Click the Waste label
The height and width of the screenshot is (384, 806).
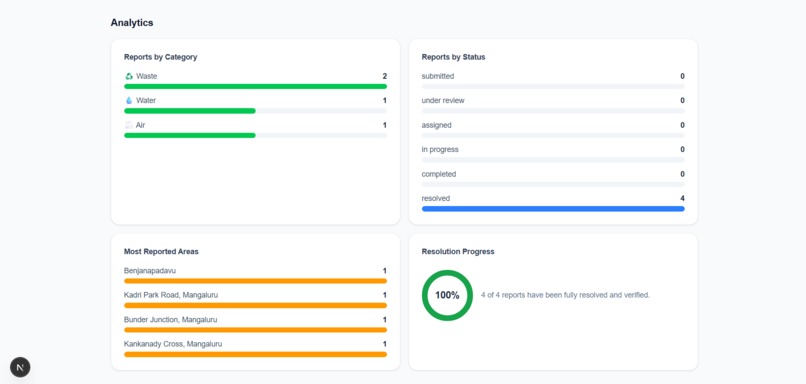146,76
